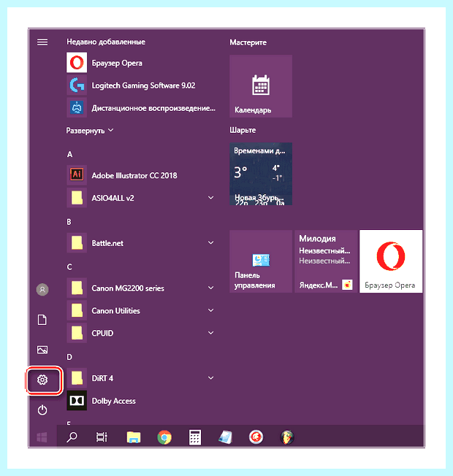Viewport: 453px width, 476px height.
Task: Click the Шарьте group title
Action: (243, 130)
